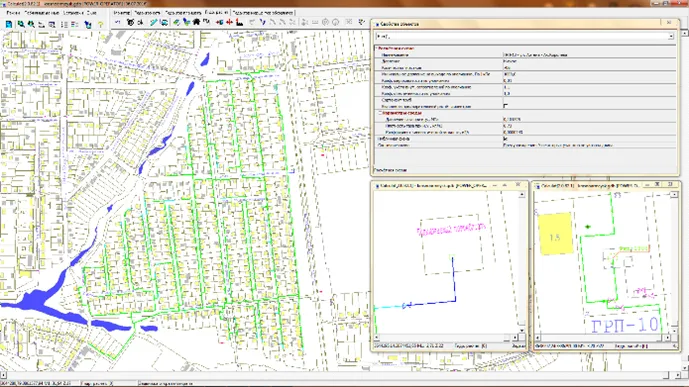
Task: Tick the unchecked checkbox in the properties panel
Action: tap(505, 106)
